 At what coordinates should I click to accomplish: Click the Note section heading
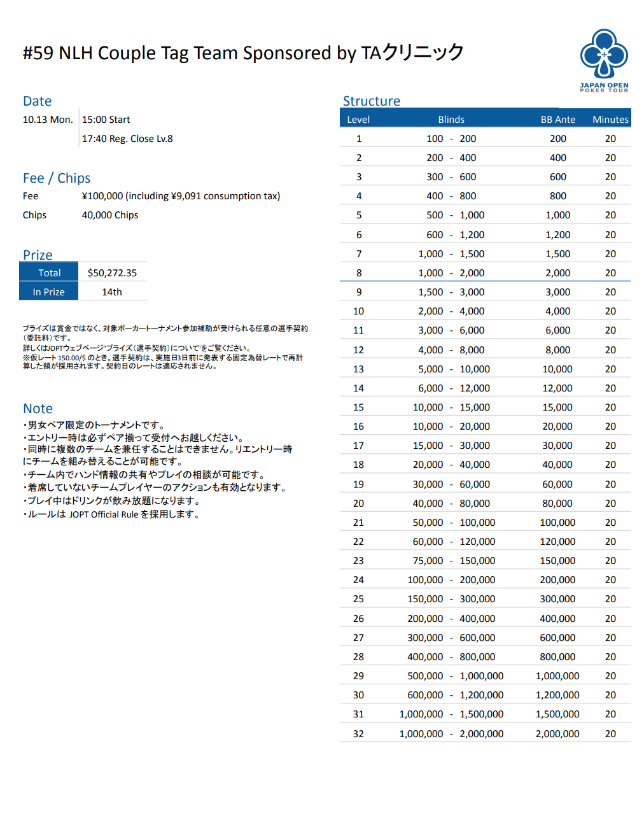[38, 409]
